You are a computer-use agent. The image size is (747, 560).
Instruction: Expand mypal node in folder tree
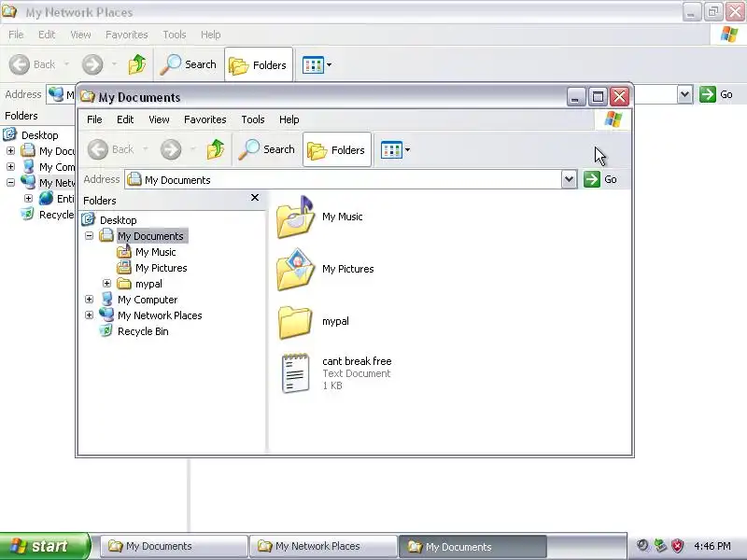pyautogui.click(x=106, y=284)
